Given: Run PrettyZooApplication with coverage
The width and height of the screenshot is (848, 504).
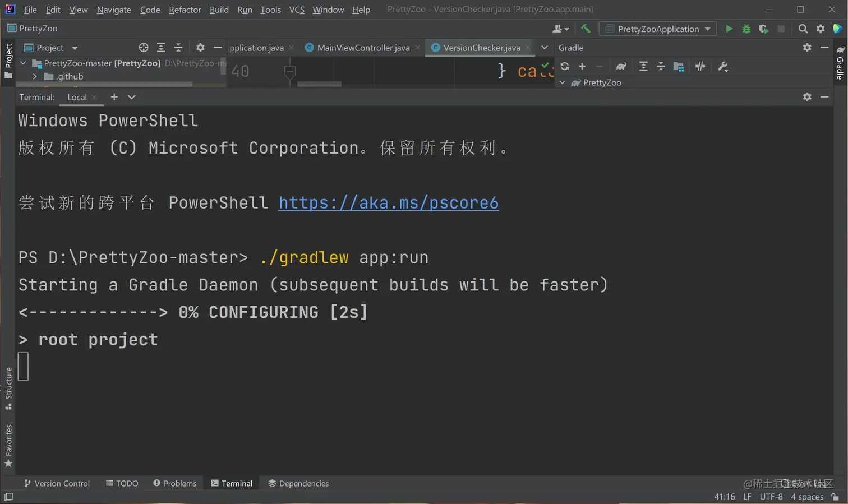Looking at the screenshot, I should 764,29.
